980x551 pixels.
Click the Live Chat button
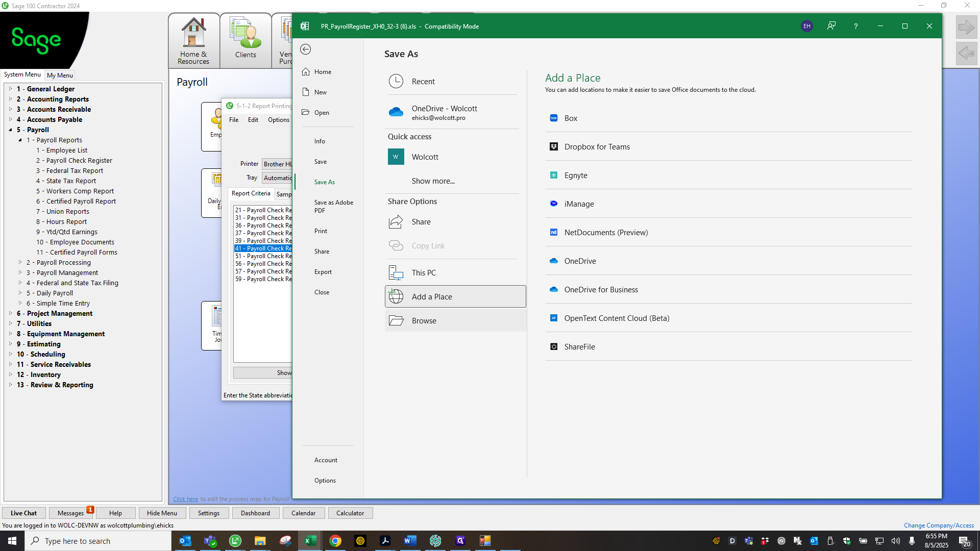click(x=23, y=513)
